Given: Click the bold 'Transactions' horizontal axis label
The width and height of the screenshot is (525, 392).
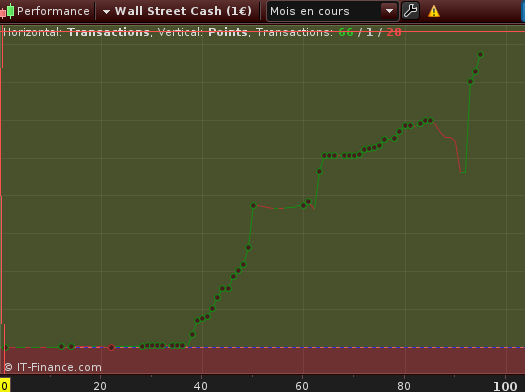Looking at the screenshot, I should 108,32.
